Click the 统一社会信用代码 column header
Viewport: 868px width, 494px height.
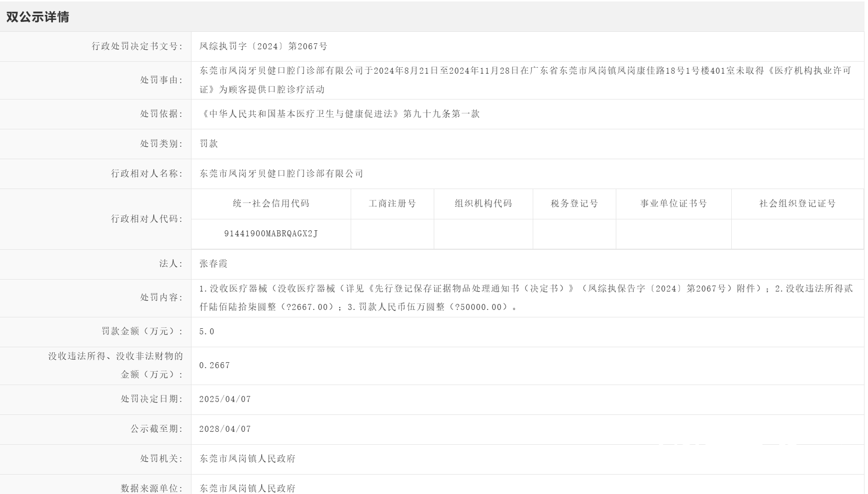(x=271, y=203)
